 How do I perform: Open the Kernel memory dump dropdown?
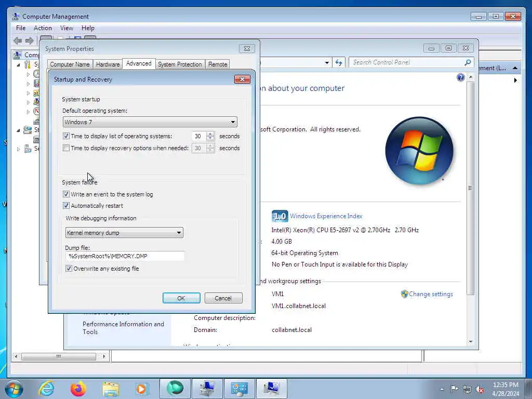click(x=124, y=232)
